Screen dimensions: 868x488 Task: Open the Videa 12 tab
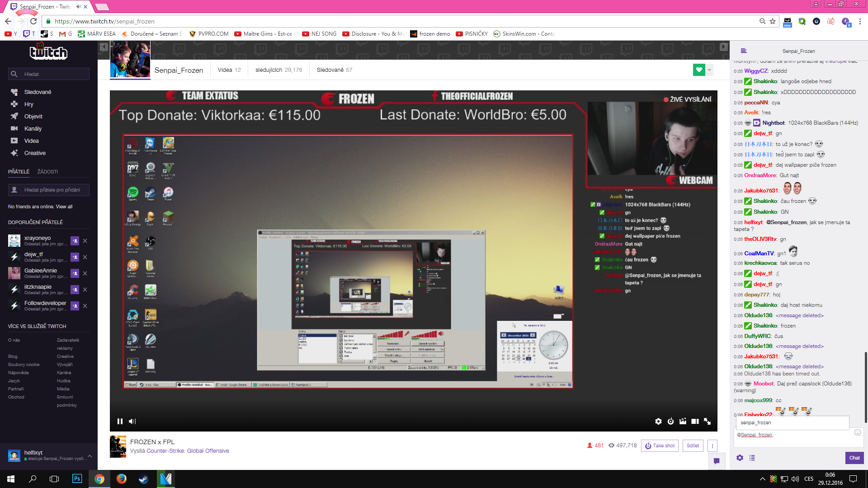point(229,70)
